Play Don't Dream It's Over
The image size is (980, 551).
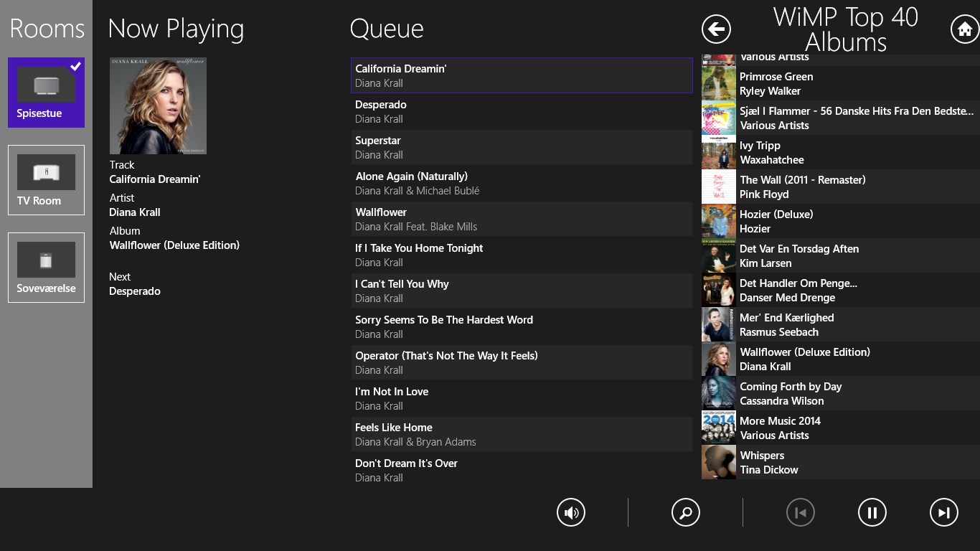click(522, 470)
